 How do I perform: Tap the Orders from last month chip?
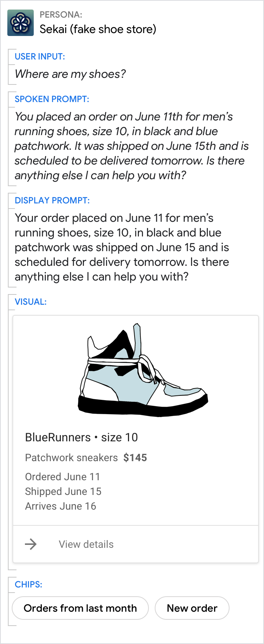point(80,608)
